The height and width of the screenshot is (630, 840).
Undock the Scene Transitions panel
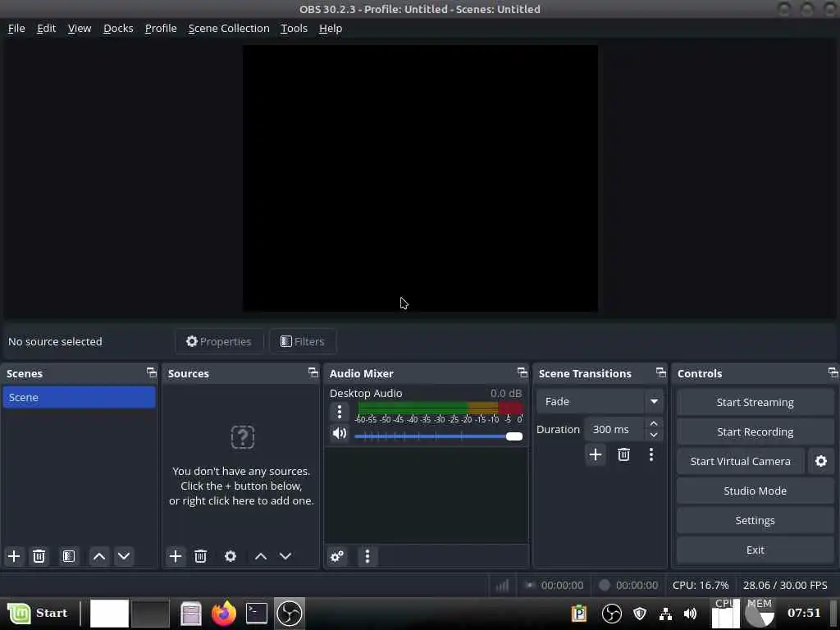pyautogui.click(x=661, y=372)
